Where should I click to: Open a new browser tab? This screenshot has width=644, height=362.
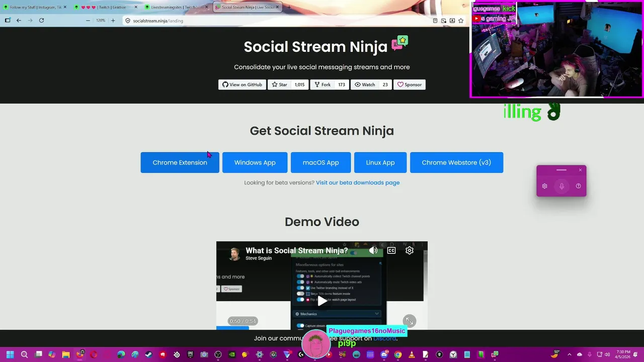(x=290, y=7)
